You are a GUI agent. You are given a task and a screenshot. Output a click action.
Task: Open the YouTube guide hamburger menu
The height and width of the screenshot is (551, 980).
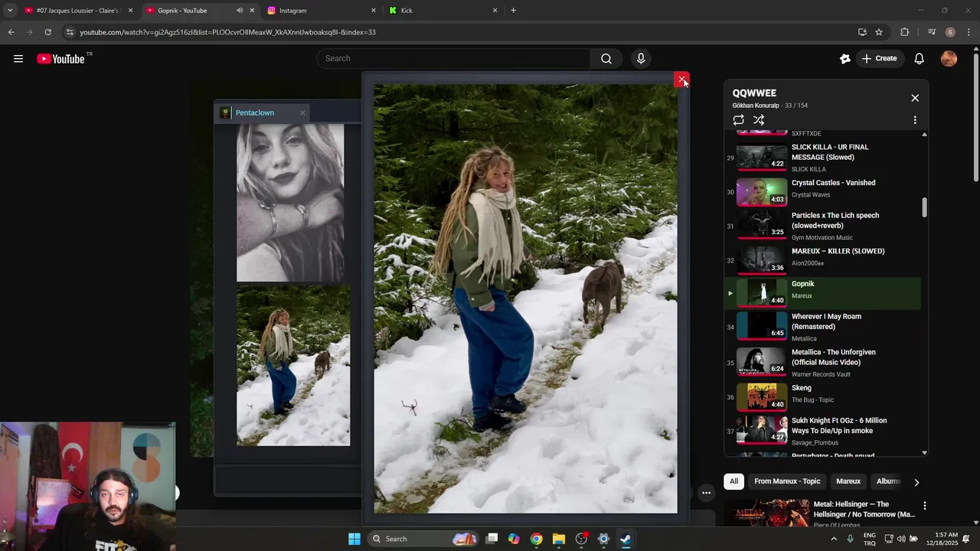click(18, 59)
